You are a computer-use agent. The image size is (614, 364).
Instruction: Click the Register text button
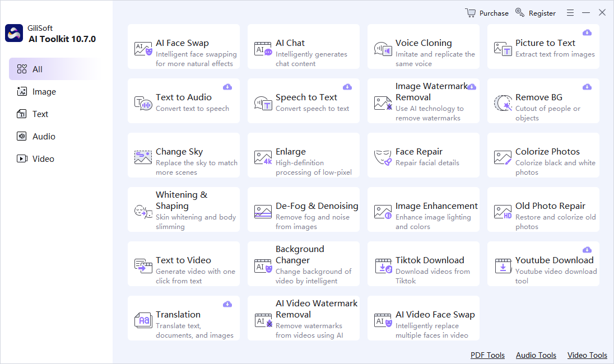point(542,13)
